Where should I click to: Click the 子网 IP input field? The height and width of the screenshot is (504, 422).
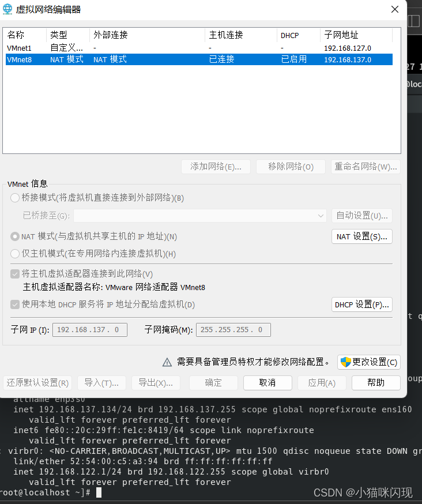pos(90,330)
